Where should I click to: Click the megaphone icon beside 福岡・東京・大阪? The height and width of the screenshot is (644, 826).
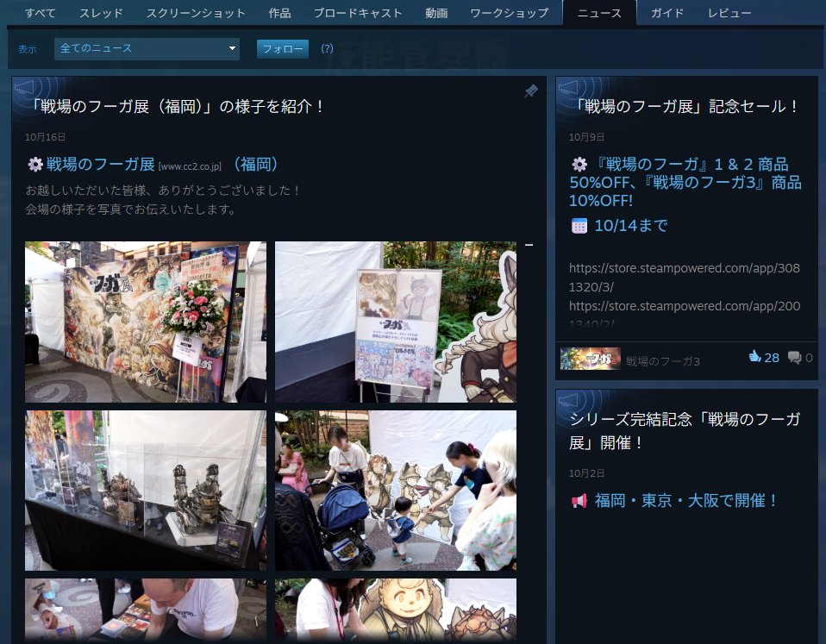click(x=579, y=501)
